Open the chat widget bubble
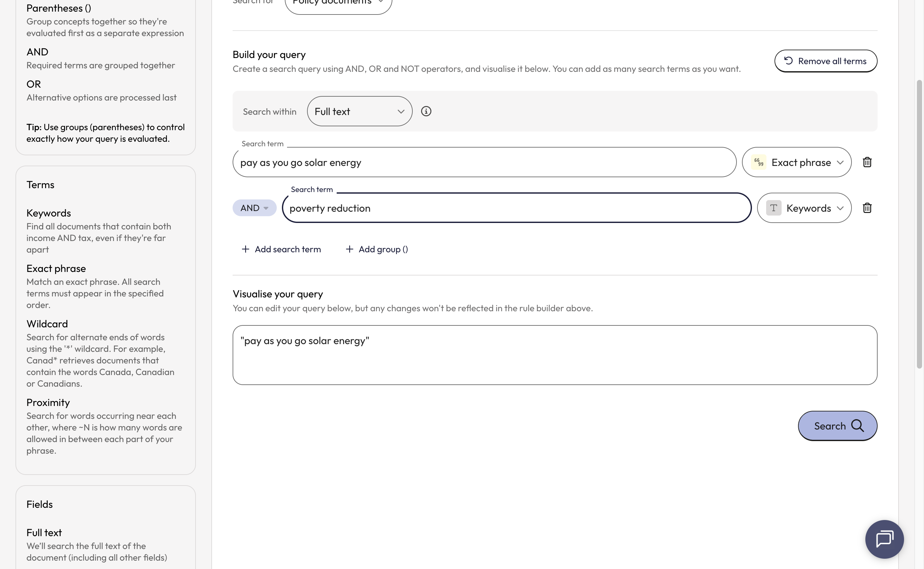924x569 pixels. tap(884, 539)
